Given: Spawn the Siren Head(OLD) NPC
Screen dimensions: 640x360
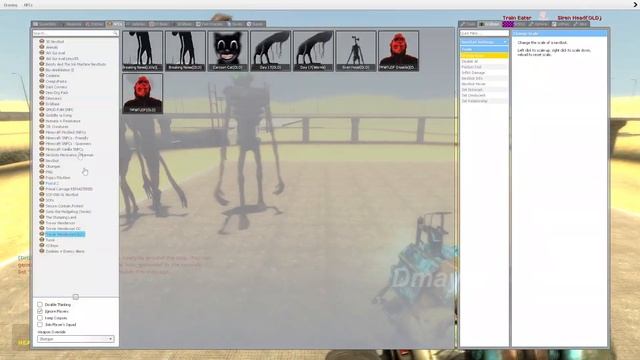Looking at the screenshot, I should [x=356, y=51].
